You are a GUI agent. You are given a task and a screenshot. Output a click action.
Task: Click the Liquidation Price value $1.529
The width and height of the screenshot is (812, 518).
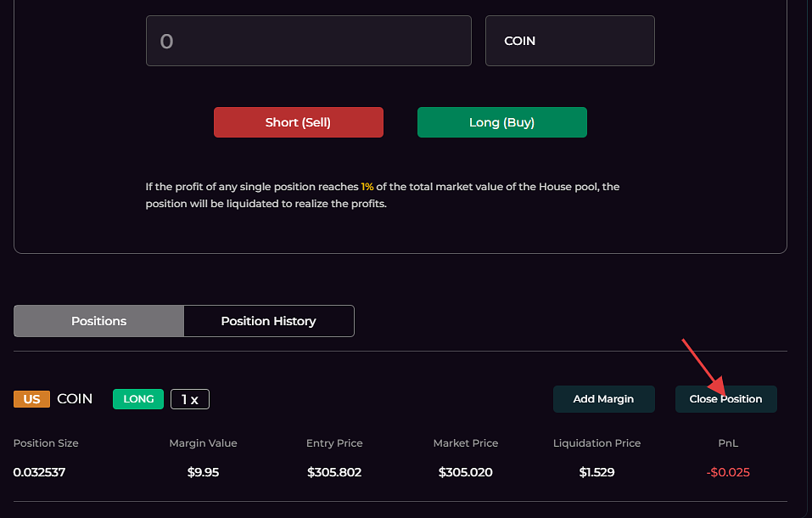[596, 472]
